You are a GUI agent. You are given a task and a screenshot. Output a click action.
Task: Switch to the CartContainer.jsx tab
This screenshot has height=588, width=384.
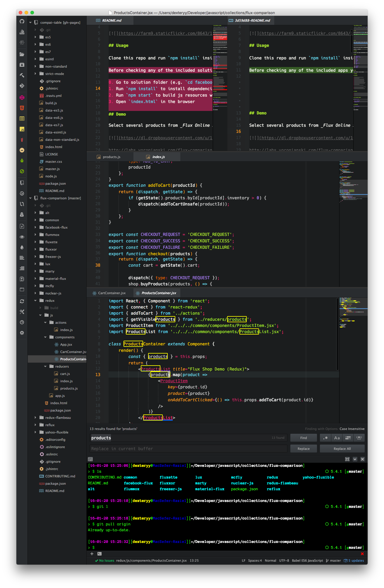pyautogui.click(x=110, y=293)
